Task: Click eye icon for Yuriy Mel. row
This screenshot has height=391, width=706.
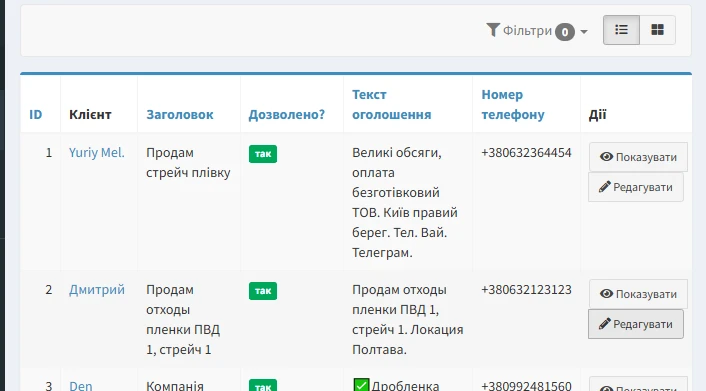Action: coord(606,157)
